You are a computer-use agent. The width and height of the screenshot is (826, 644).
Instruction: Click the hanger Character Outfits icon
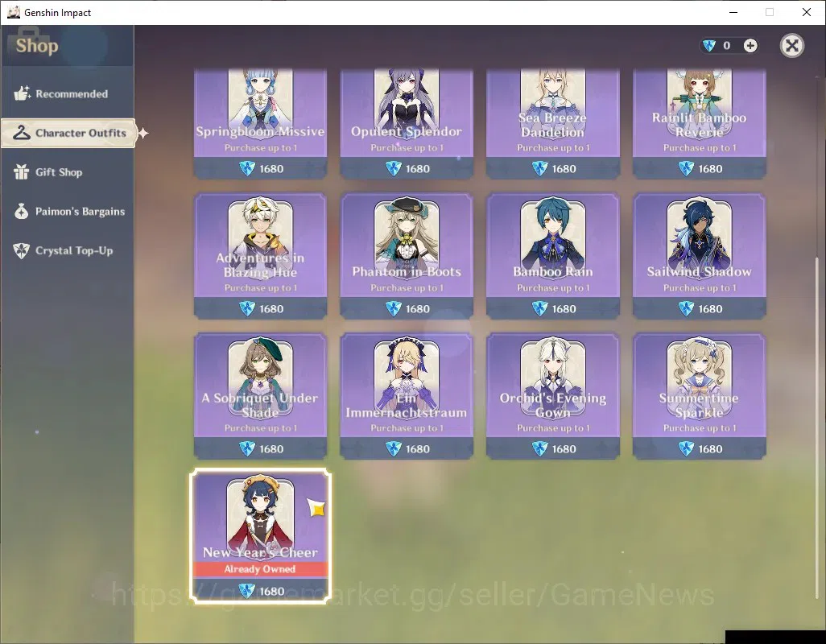click(22, 132)
